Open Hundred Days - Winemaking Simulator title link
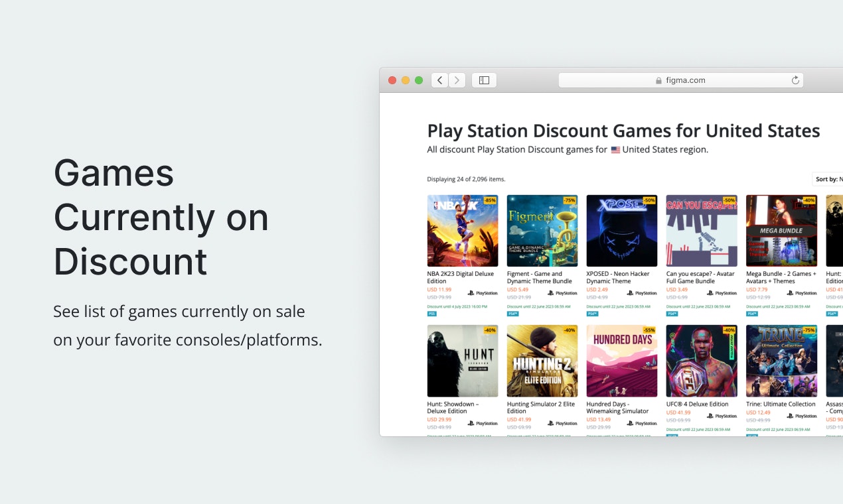The image size is (843, 504). 617,407
